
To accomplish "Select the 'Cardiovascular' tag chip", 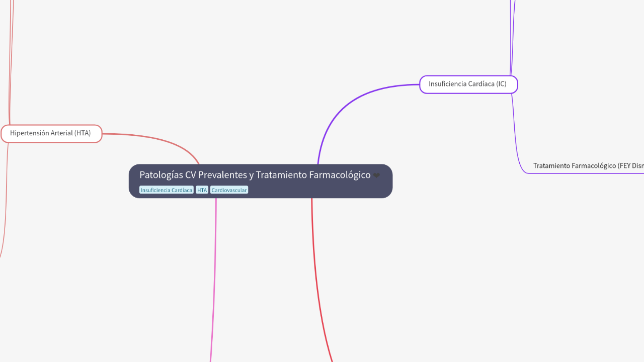I will [x=229, y=190].
